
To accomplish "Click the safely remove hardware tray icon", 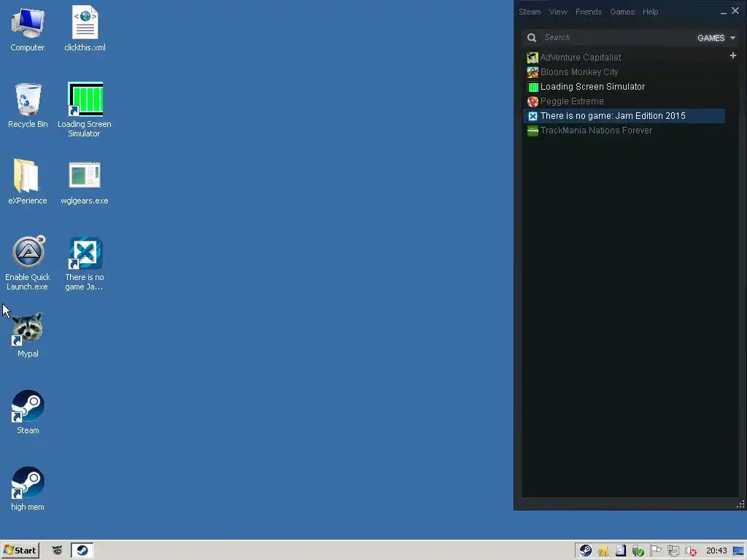I will tap(638, 551).
